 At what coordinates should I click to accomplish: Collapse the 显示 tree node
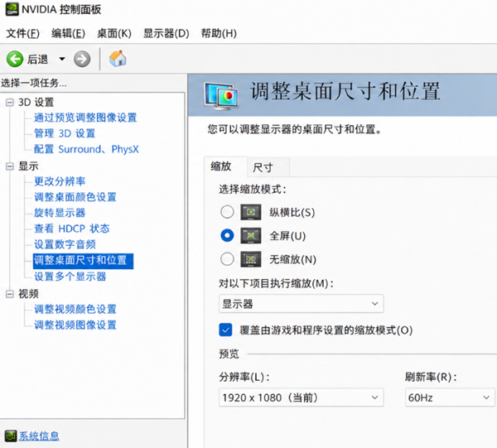[10, 166]
